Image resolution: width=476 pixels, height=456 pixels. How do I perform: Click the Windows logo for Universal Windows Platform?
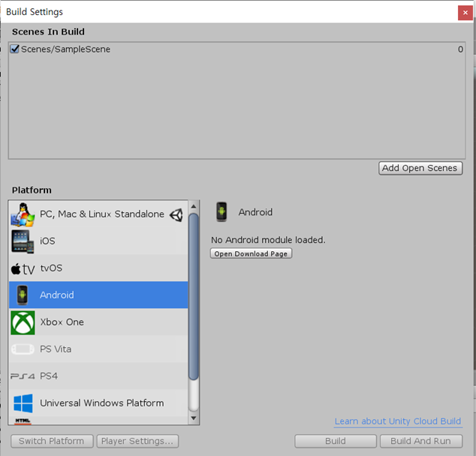pyautogui.click(x=23, y=403)
